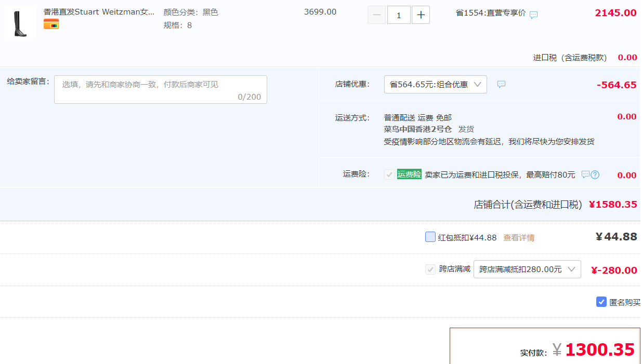
Task: Click the -564.65 store discount amount
Action: click(616, 85)
